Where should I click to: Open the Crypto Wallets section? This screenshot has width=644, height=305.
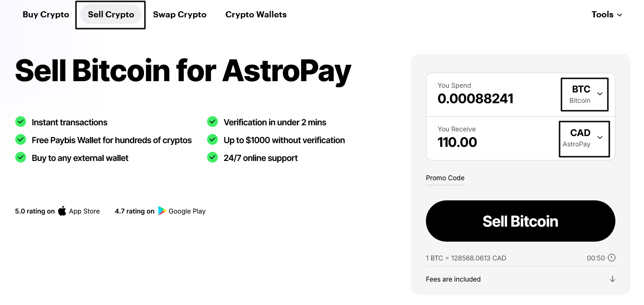click(x=256, y=15)
